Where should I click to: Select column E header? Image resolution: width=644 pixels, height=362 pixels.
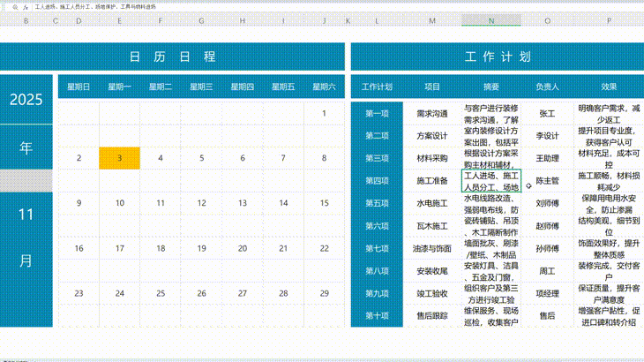120,20
